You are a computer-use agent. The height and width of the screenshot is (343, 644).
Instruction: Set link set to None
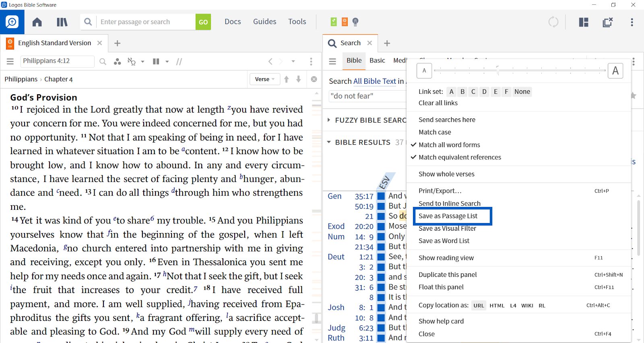coord(522,91)
